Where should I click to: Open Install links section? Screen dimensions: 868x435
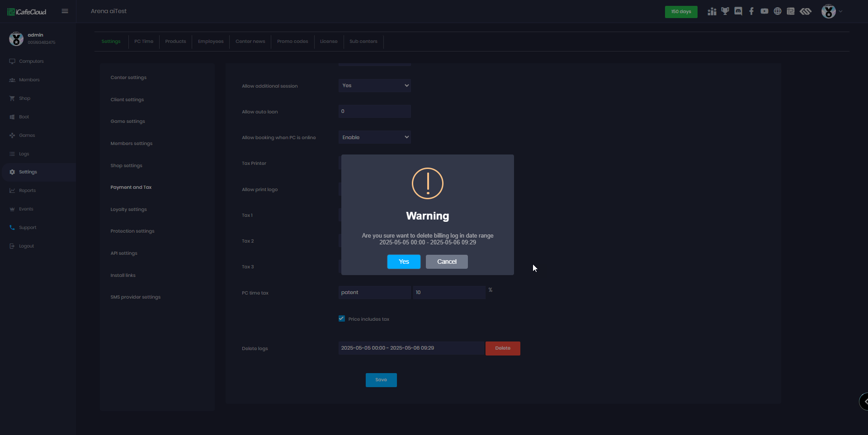(x=123, y=276)
